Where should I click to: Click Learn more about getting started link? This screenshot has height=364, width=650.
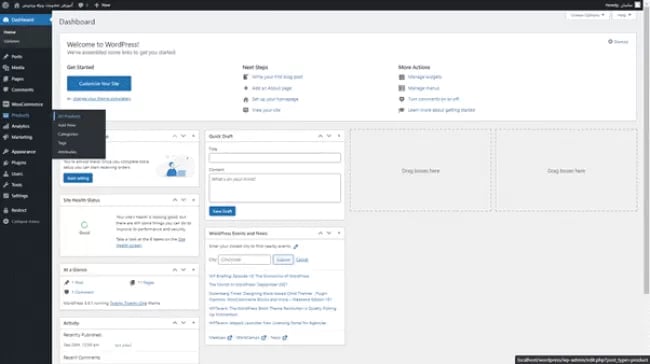[441, 110]
